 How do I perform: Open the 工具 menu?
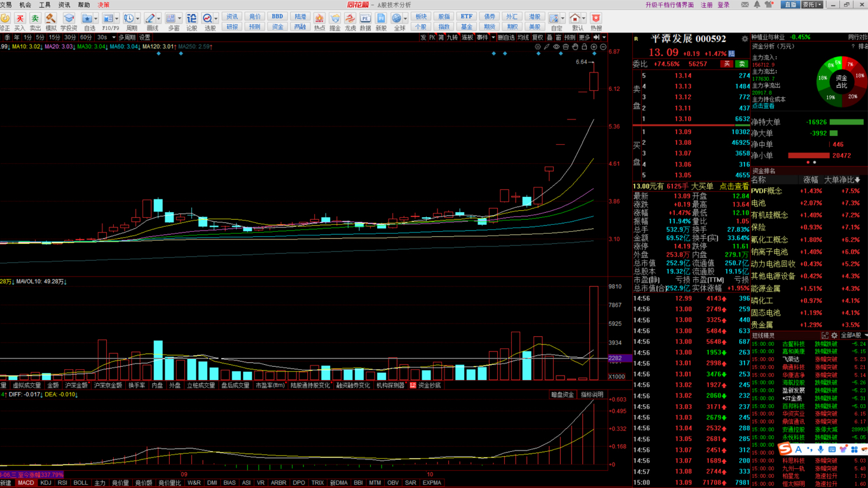pyautogui.click(x=45, y=4)
